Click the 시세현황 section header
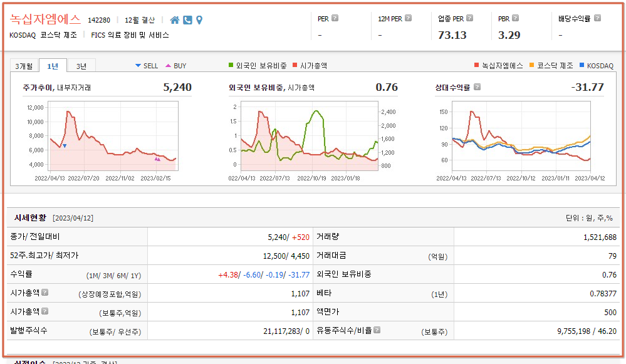The image size is (626, 364). click(30, 217)
